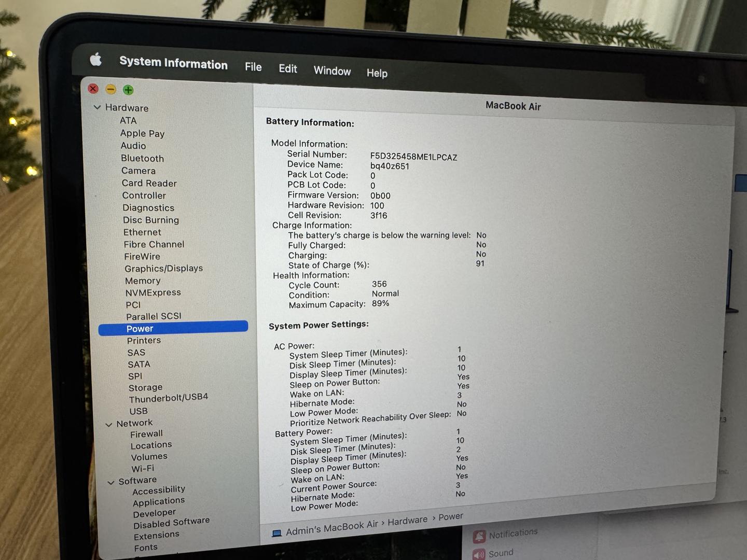Open Sound in the background System Settings window
The image size is (747, 560).
coord(493,554)
